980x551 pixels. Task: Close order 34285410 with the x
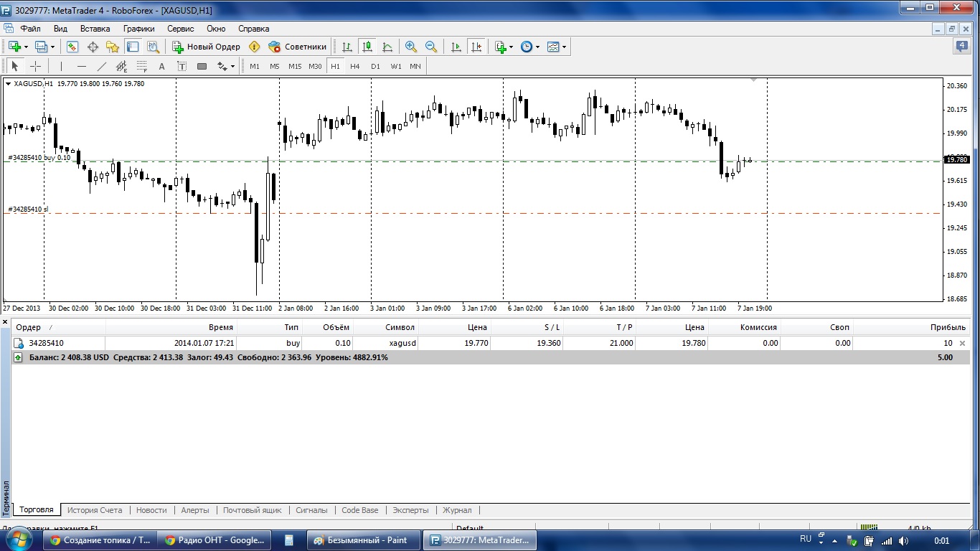click(x=963, y=344)
